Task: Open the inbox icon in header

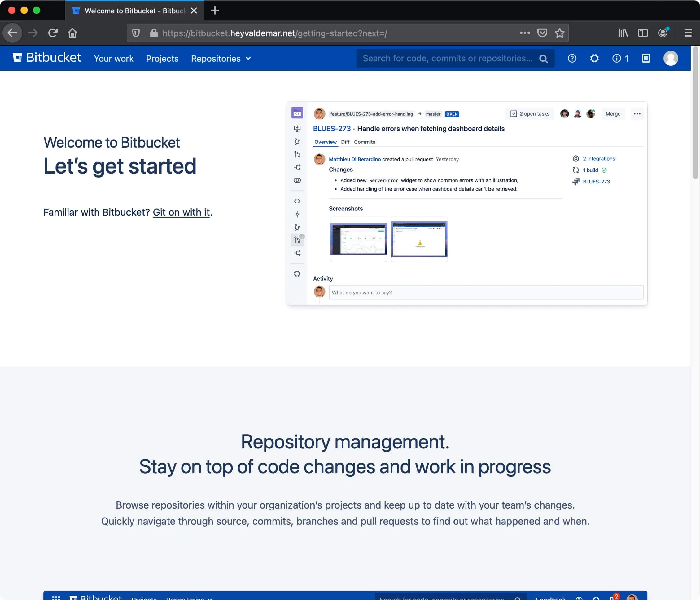Action: pyautogui.click(x=645, y=59)
